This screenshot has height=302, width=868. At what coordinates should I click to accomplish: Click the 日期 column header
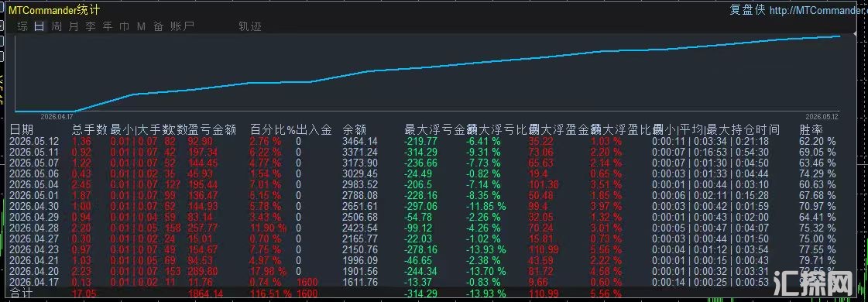click(x=22, y=130)
